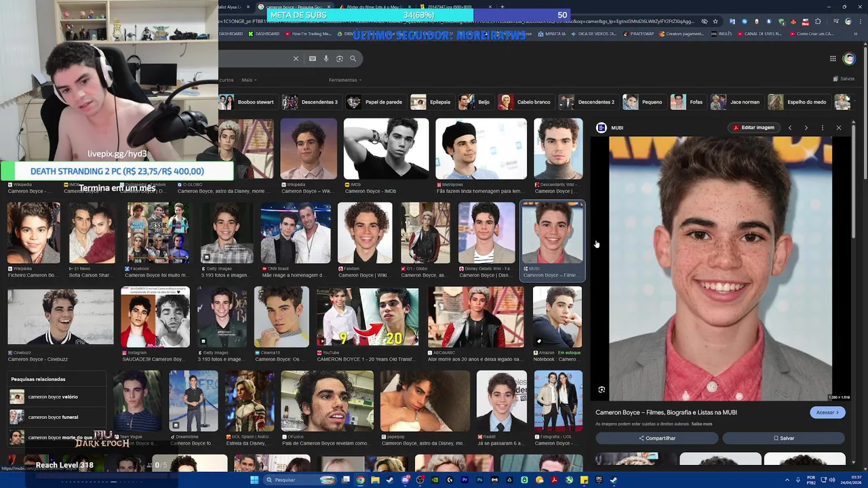Open the CNN Brasil image result
This screenshot has width=868, height=488.
pyautogui.click(x=296, y=233)
